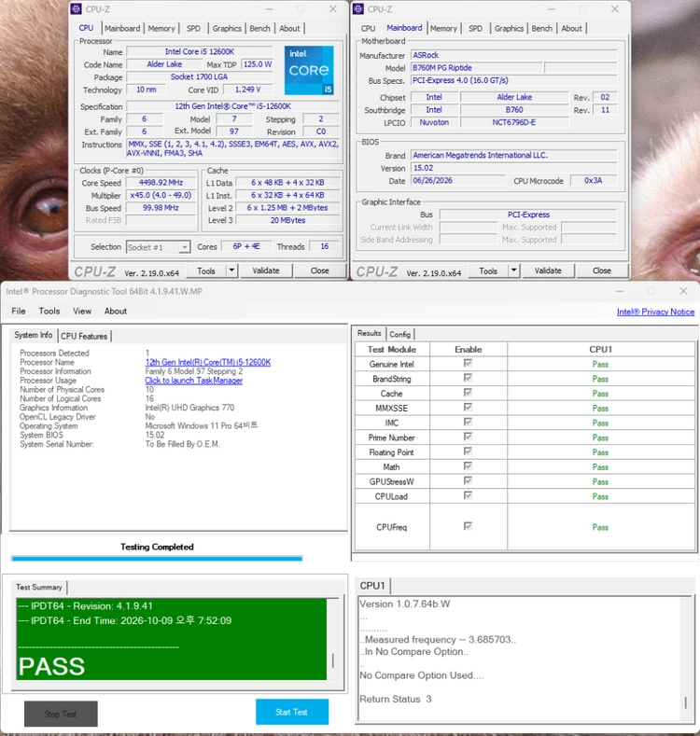
Task: Toggle the GPUStressW enable checkbox
Action: point(468,480)
